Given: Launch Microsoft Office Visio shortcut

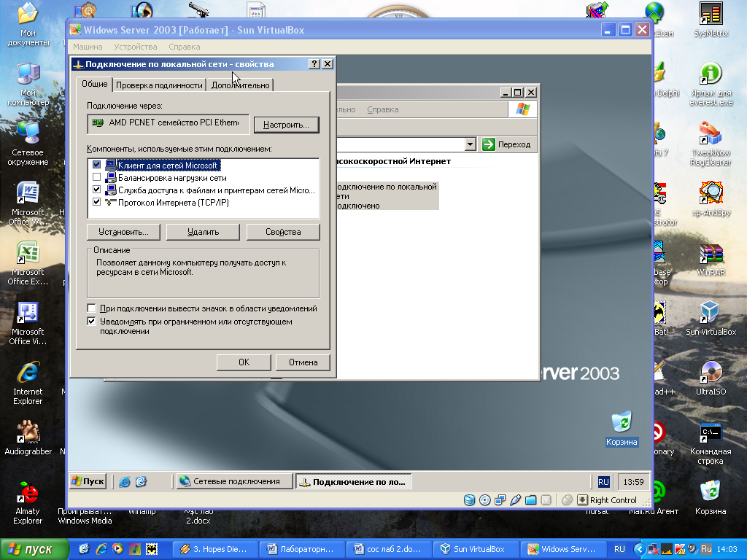Looking at the screenshot, I should tap(28, 323).
